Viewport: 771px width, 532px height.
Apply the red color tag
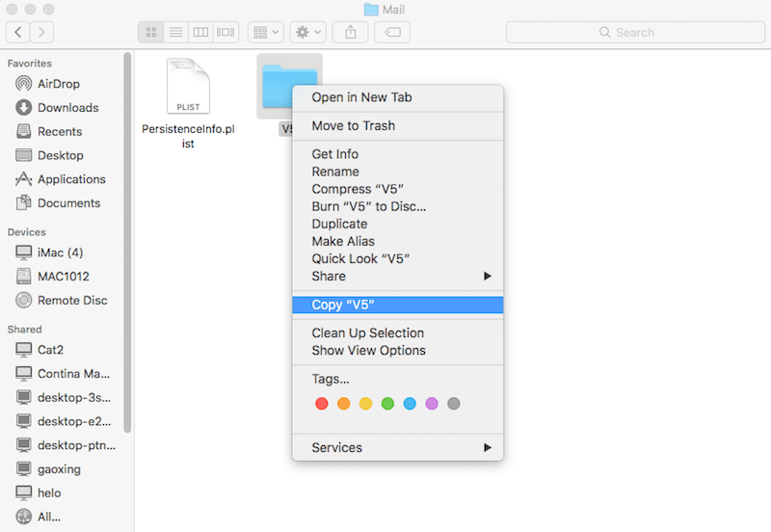click(x=321, y=404)
